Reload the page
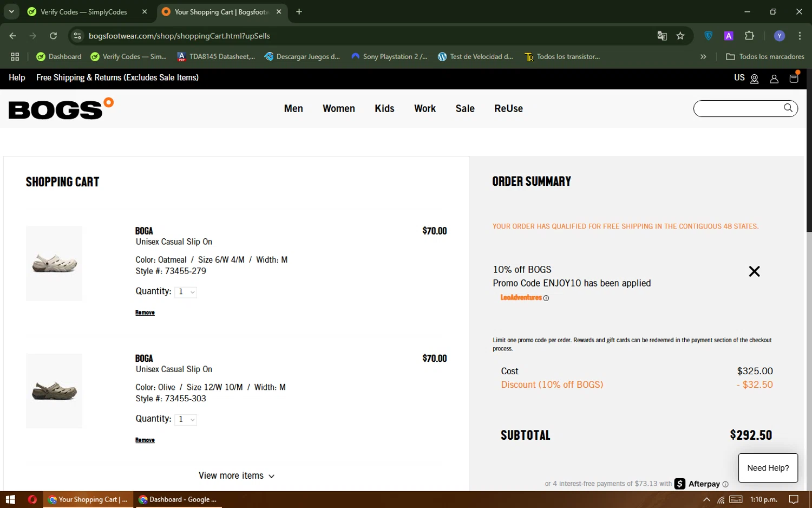Viewport: 812px width, 508px height. tap(53, 36)
